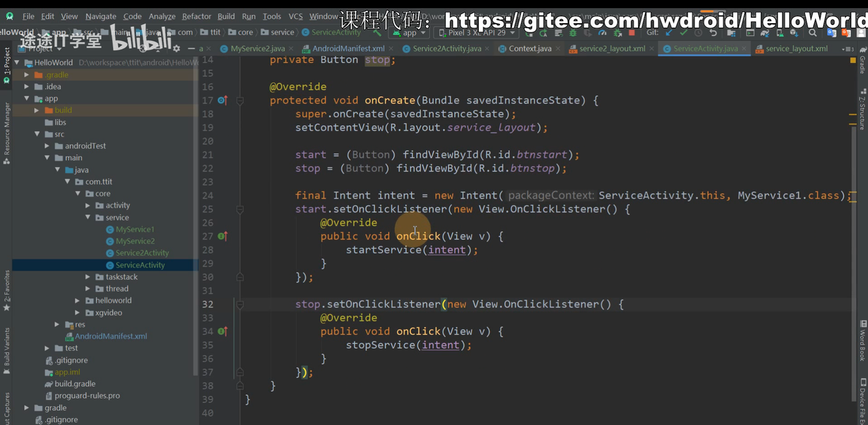Toggle the Device File Explorer window
The image size is (868, 425).
(x=863, y=401)
